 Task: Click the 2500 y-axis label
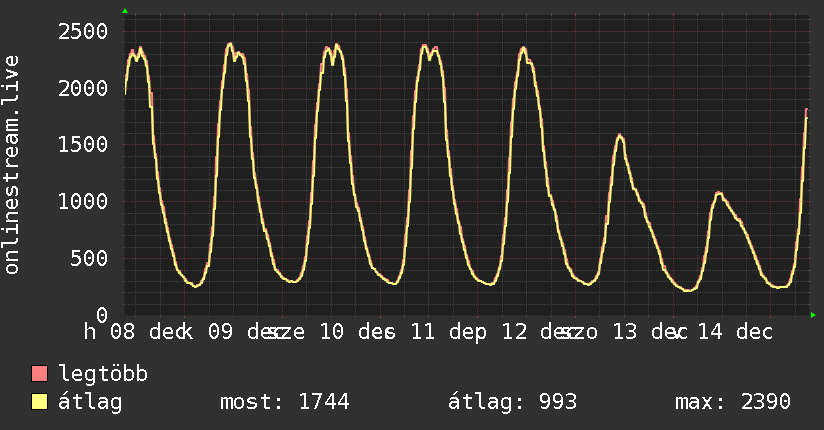click(x=83, y=32)
